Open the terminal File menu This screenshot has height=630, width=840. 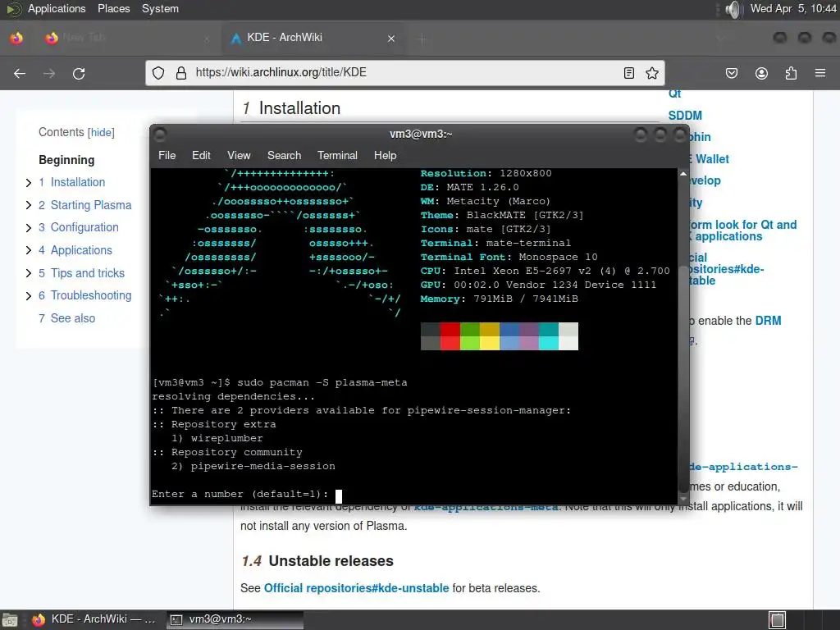167,155
